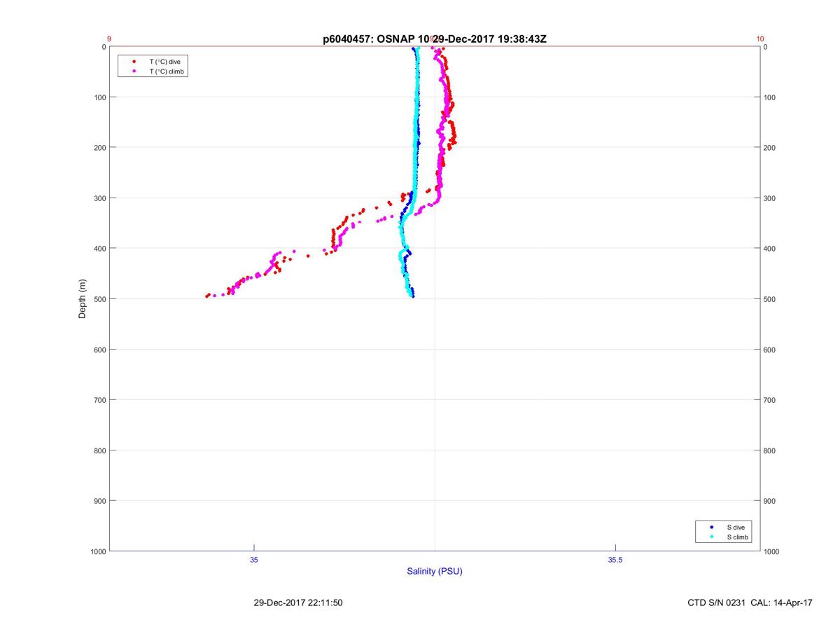The width and height of the screenshot is (840, 620).
Task: Click the 700 tick on left depth axis
Action: tap(99, 400)
